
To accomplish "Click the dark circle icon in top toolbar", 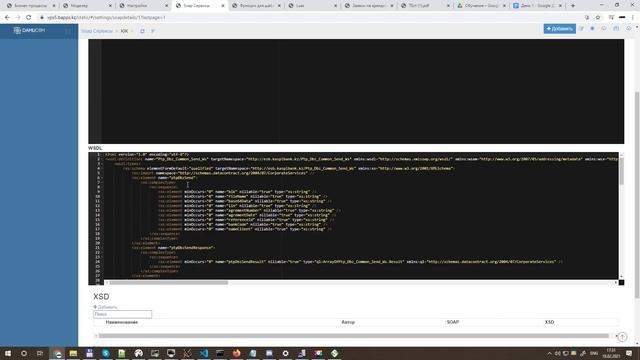I will tap(592, 29).
